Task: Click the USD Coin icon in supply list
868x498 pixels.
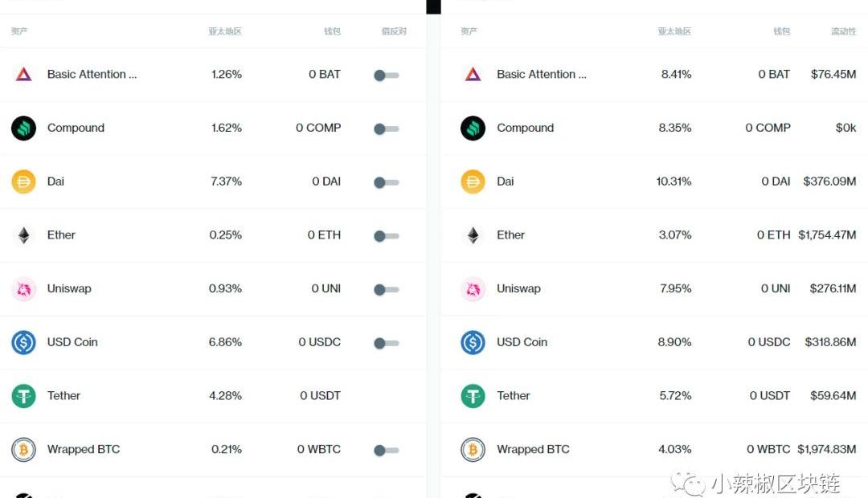Action: 23,342
